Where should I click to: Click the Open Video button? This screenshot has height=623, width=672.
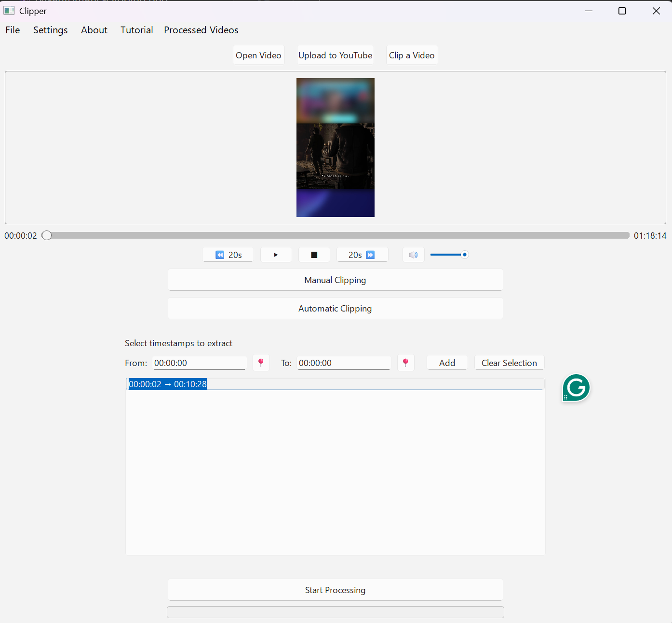click(x=258, y=55)
